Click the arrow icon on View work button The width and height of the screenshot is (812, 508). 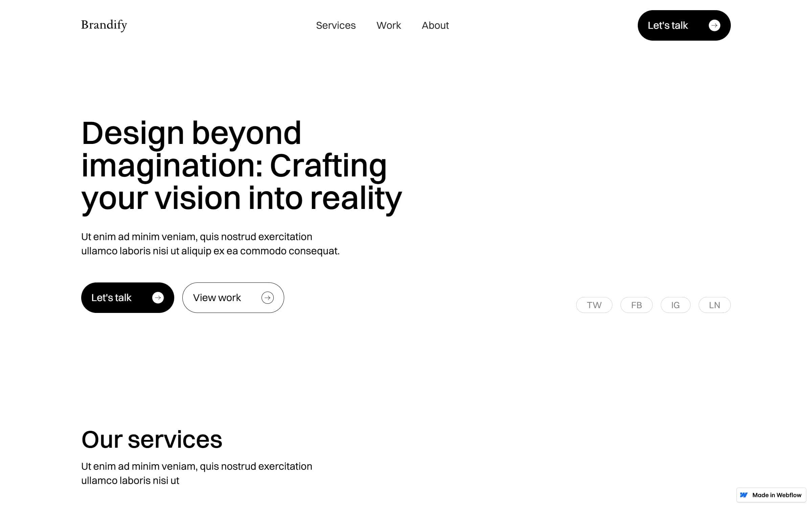click(x=267, y=297)
